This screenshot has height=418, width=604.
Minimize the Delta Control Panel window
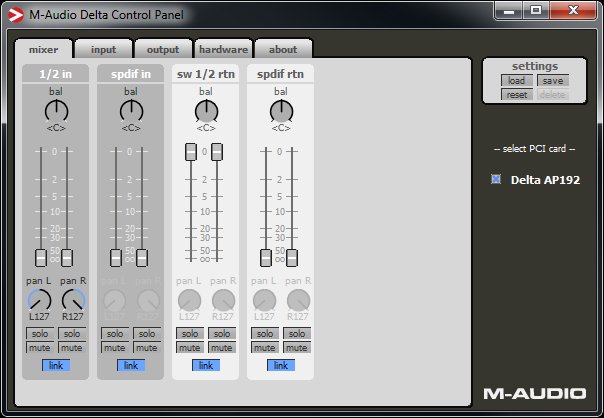(509, 10)
